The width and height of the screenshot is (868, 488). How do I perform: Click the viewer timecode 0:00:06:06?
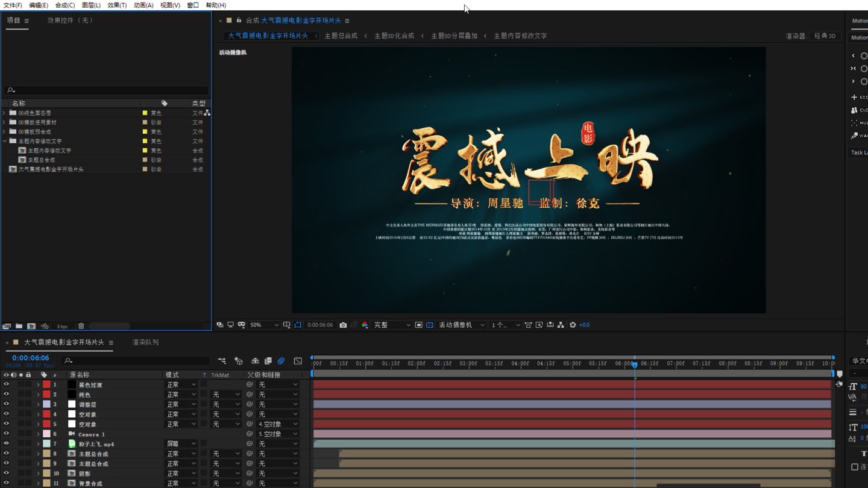click(x=320, y=325)
